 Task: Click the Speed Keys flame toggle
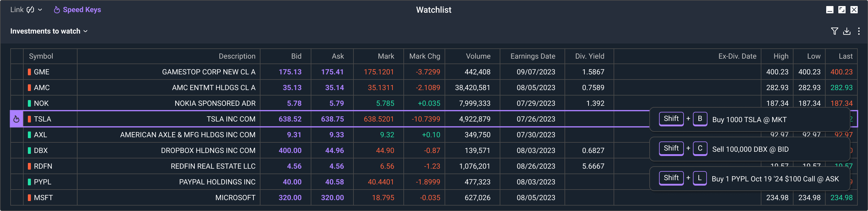point(77,10)
